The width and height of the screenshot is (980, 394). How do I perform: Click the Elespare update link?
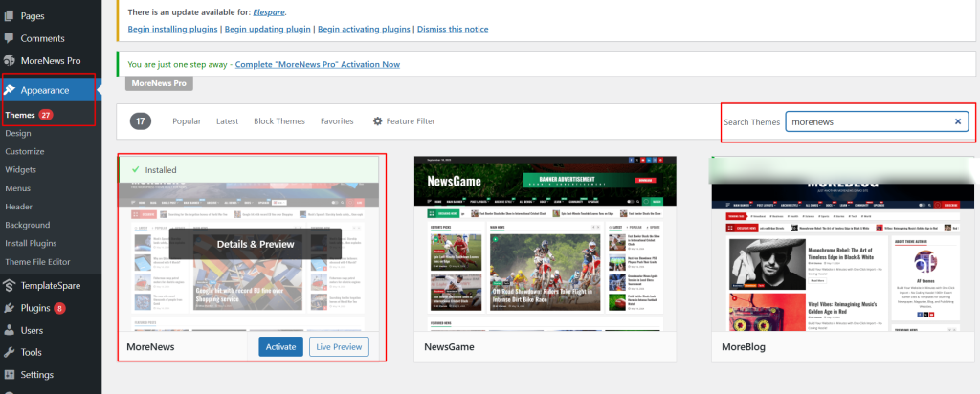(x=271, y=11)
